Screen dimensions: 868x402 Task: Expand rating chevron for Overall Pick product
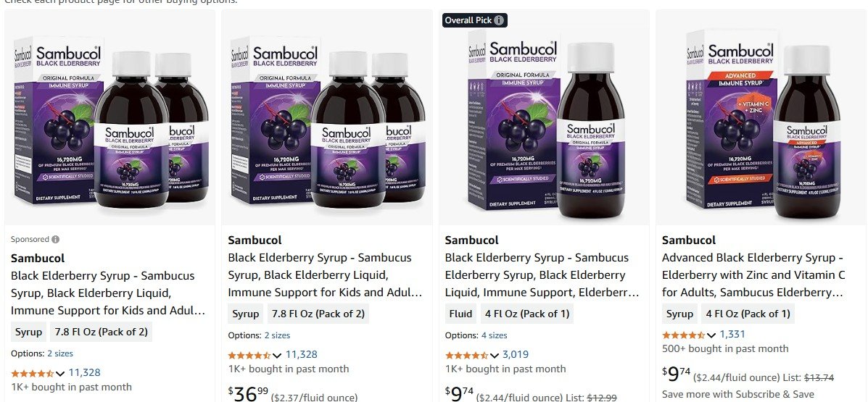[494, 355]
